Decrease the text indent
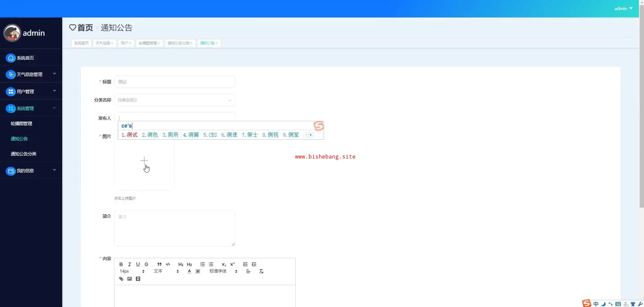Viewport: 644px width, 307px height. (245, 264)
